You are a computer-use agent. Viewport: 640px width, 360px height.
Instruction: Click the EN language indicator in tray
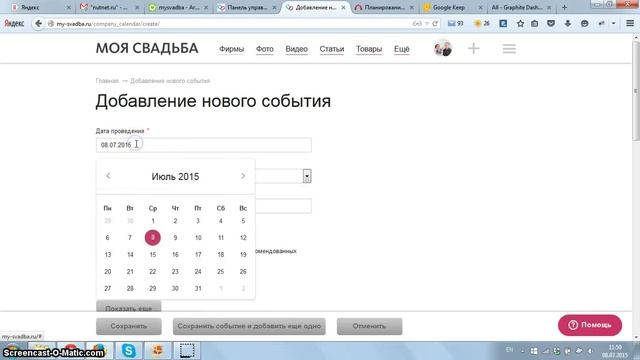pos(509,350)
